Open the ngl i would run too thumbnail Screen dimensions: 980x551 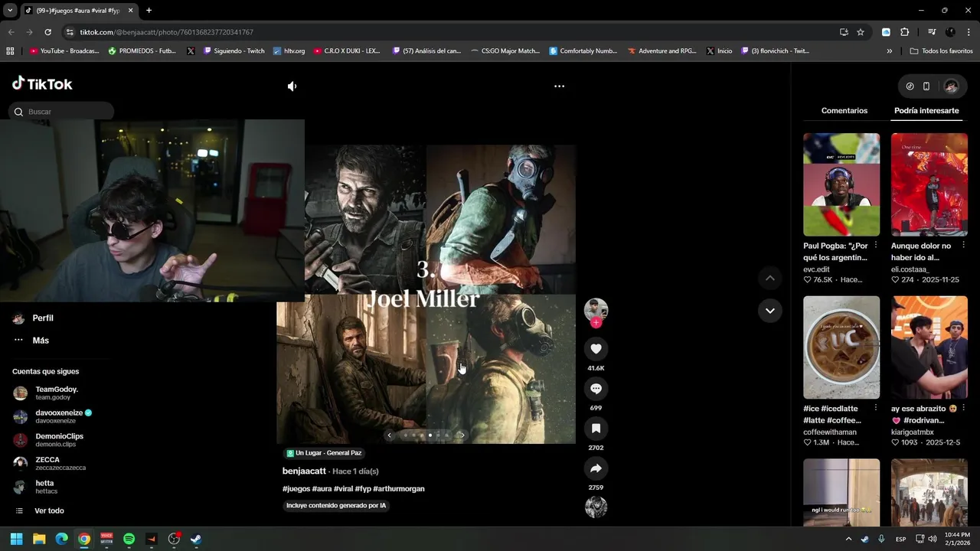pyautogui.click(x=841, y=492)
